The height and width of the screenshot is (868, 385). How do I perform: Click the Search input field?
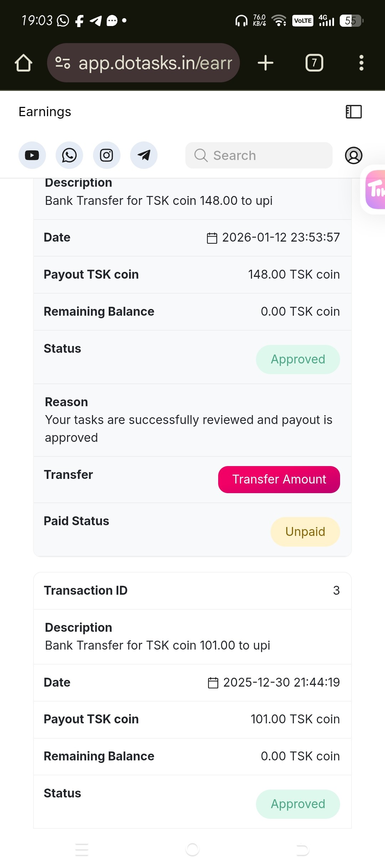pos(259,155)
